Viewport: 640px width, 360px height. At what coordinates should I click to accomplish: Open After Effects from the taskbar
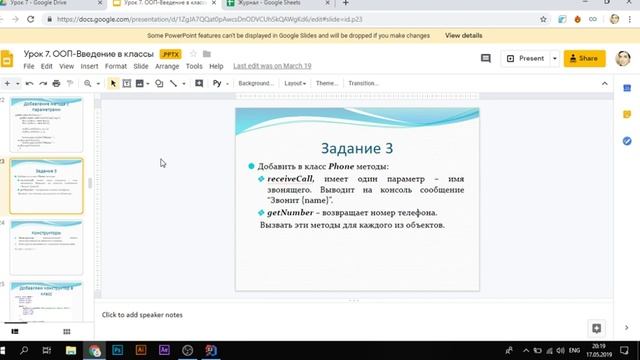click(164, 350)
